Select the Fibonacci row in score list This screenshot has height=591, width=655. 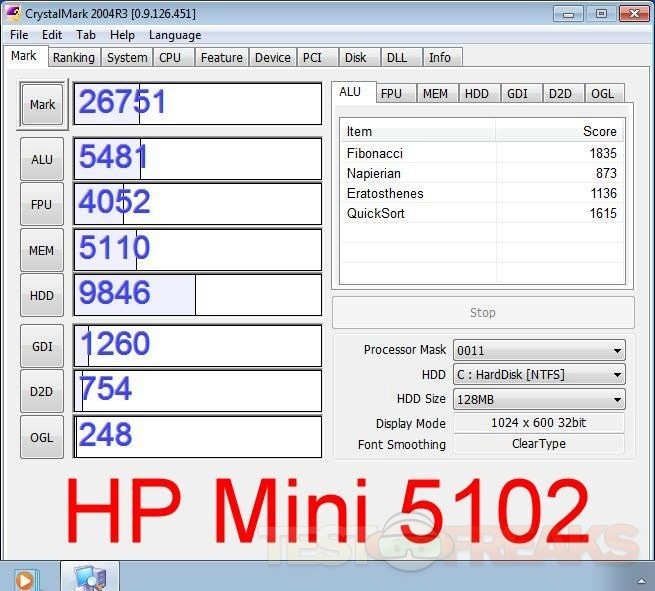pos(481,153)
